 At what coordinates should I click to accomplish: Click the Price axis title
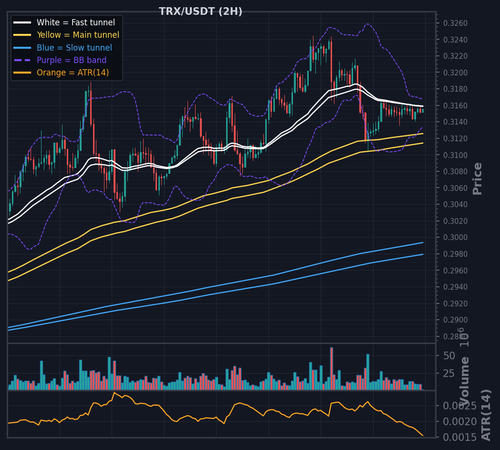pyautogui.click(x=477, y=179)
